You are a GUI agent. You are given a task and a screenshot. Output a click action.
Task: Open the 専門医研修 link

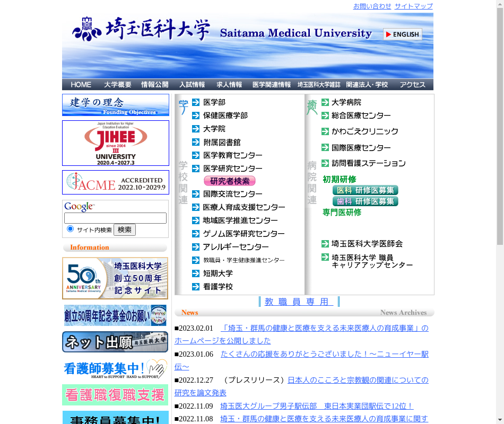click(342, 213)
